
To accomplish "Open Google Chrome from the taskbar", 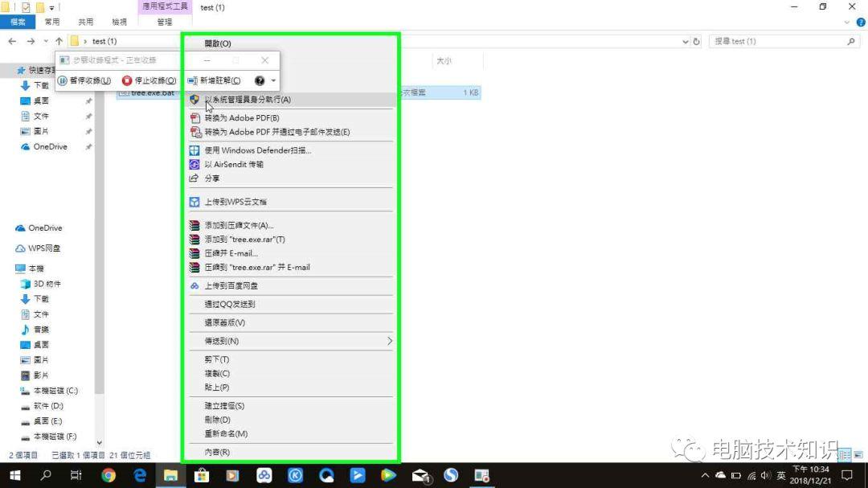I will point(108,475).
